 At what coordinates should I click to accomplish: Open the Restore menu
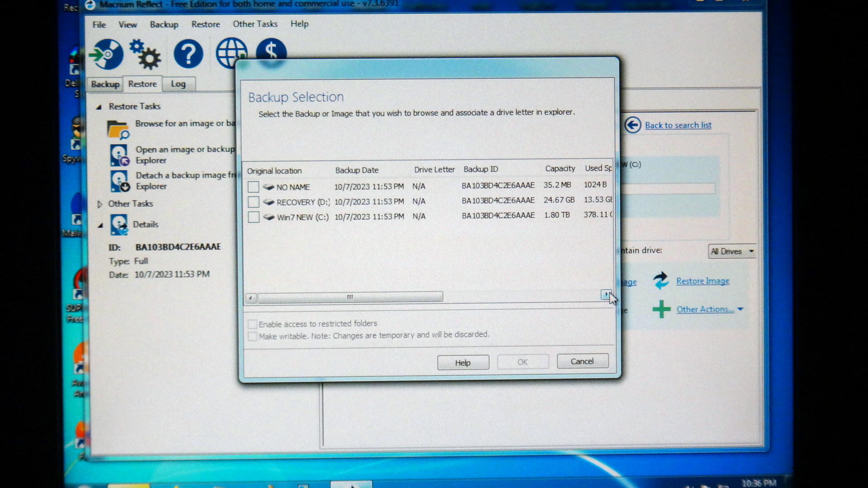pos(206,24)
